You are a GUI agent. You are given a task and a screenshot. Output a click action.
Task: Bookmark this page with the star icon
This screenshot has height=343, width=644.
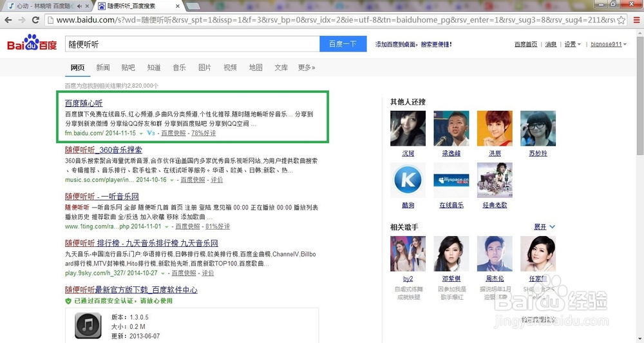(x=621, y=20)
